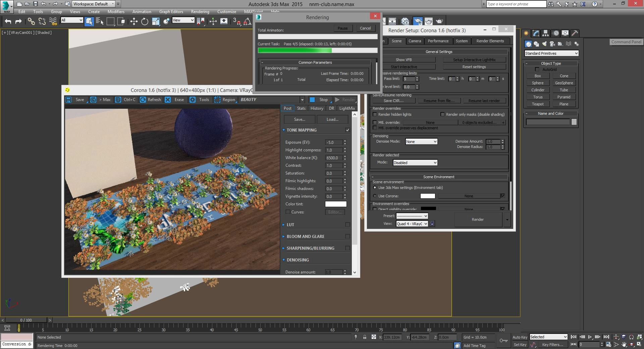The height and width of the screenshot is (349, 644).
Task: Open the Modifiers menu
Action: click(x=116, y=12)
